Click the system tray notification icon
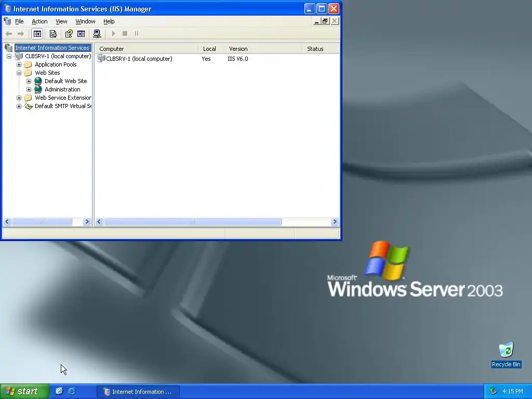Screen dimensions: 532x399 click(x=493, y=392)
